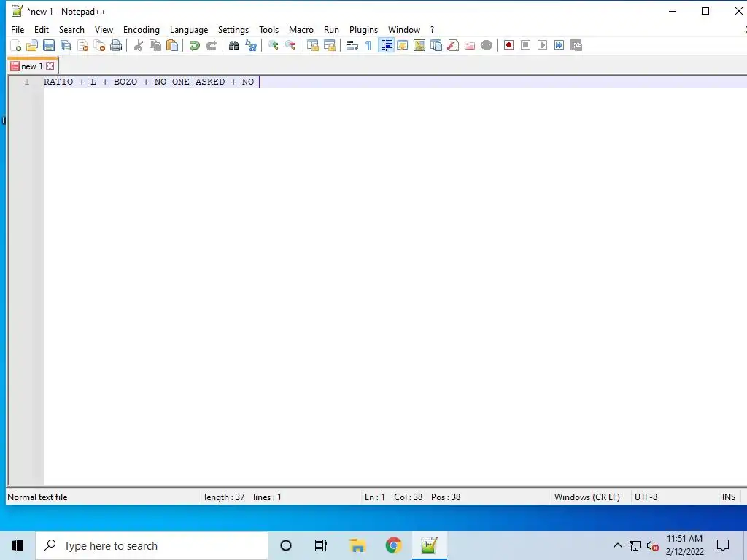Open the Tools menu

point(268,29)
